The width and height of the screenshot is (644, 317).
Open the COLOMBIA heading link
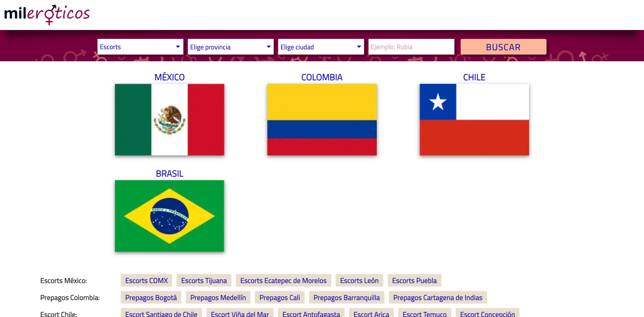(x=322, y=77)
